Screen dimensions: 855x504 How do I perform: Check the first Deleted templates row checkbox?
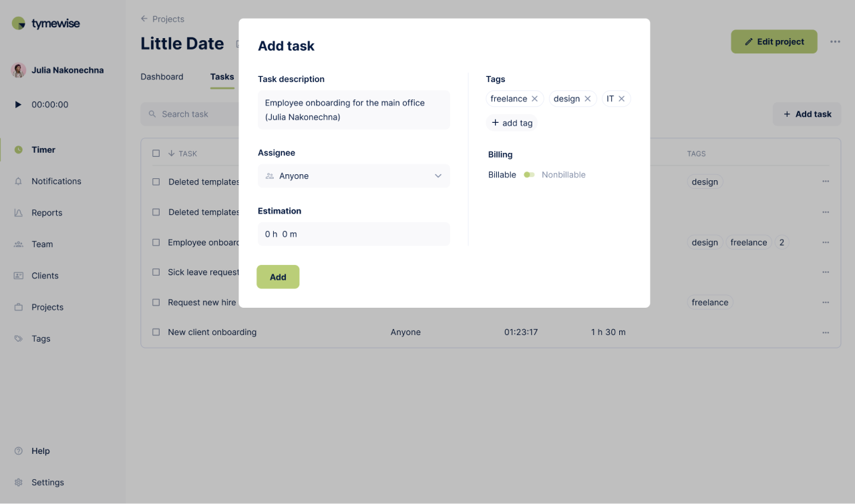pyautogui.click(x=156, y=182)
